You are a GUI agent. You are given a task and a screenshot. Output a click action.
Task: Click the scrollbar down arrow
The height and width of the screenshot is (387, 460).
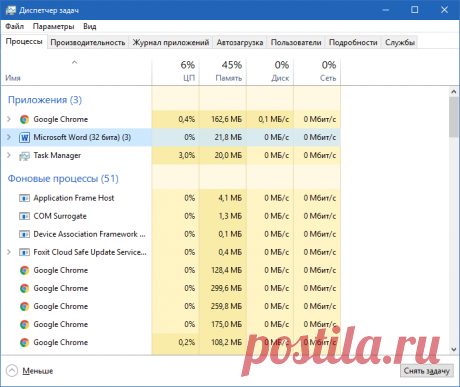pos(454,349)
